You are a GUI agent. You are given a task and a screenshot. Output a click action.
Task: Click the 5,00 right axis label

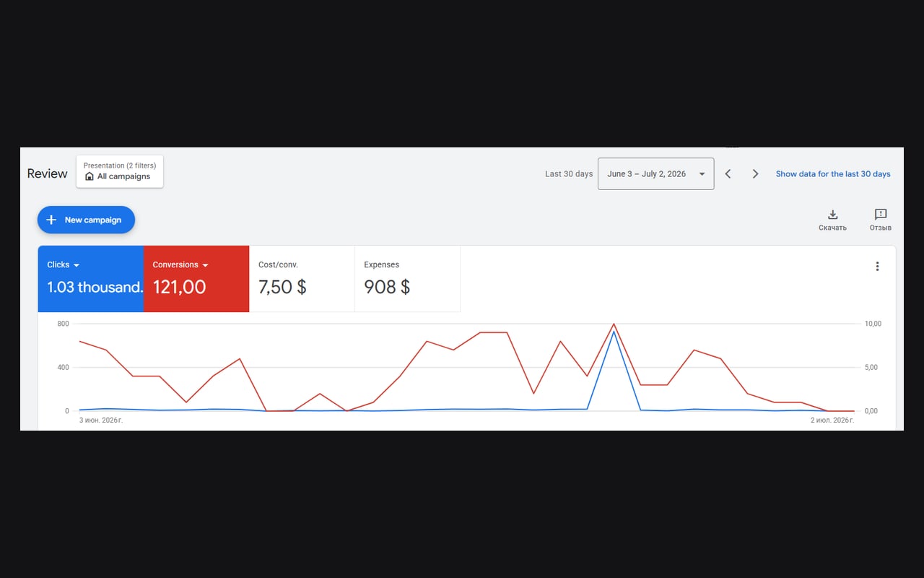point(871,368)
